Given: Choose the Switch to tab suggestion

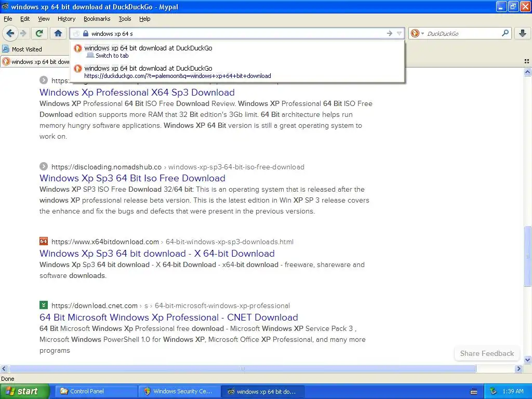Looking at the screenshot, I should point(237,51).
